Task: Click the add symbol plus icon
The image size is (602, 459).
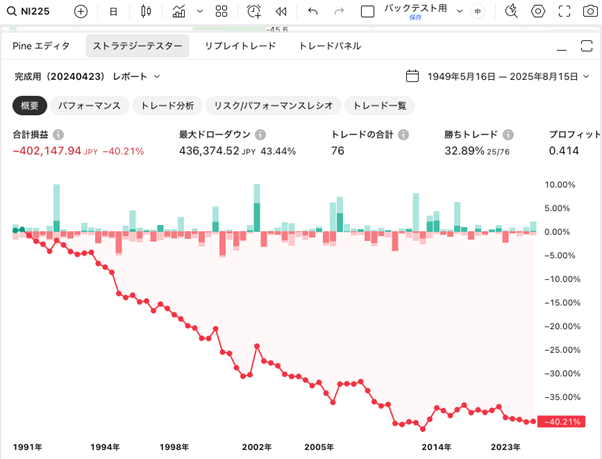Action: [x=81, y=12]
